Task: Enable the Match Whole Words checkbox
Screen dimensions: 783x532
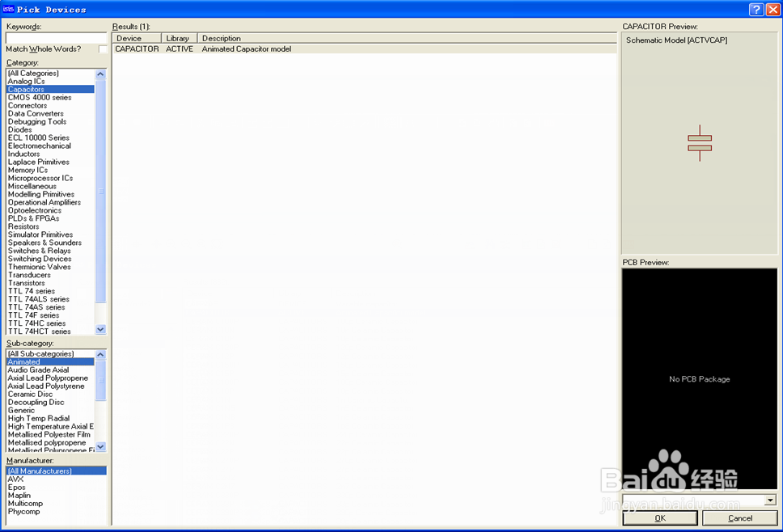Action: click(103, 49)
